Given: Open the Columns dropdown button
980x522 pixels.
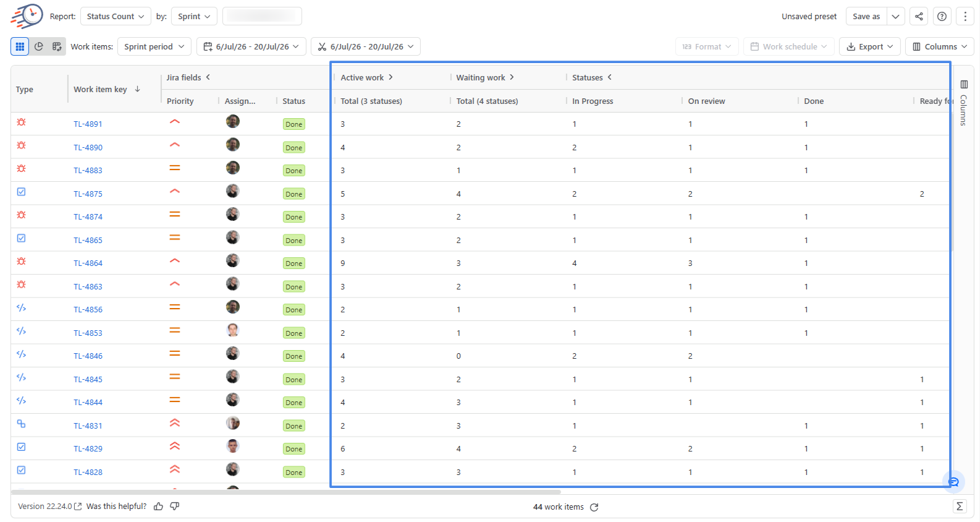Looking at the screenshot, I should pos(940,46).
